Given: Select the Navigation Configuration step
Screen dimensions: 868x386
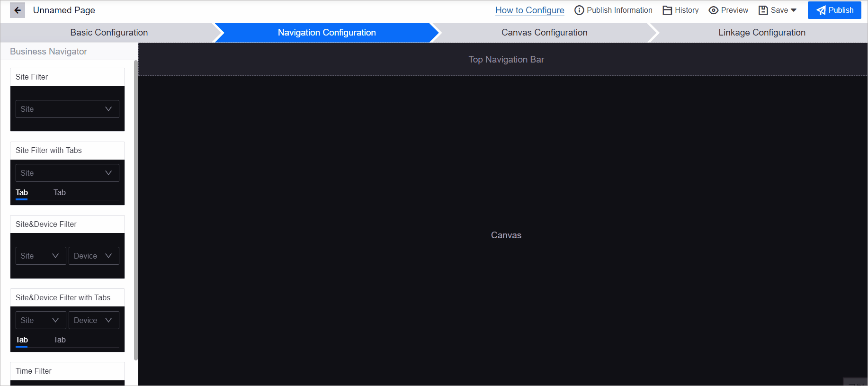Looking at the screenshot, I should coord(326,33).
